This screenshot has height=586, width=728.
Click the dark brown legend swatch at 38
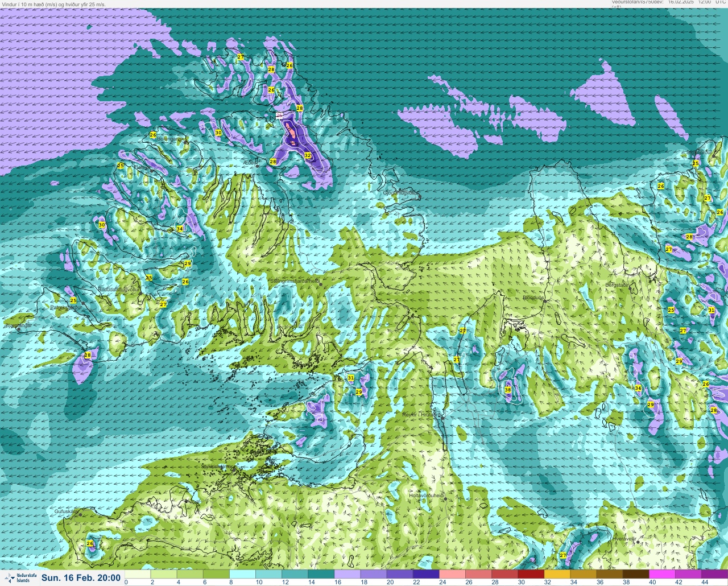coord(637,574)
